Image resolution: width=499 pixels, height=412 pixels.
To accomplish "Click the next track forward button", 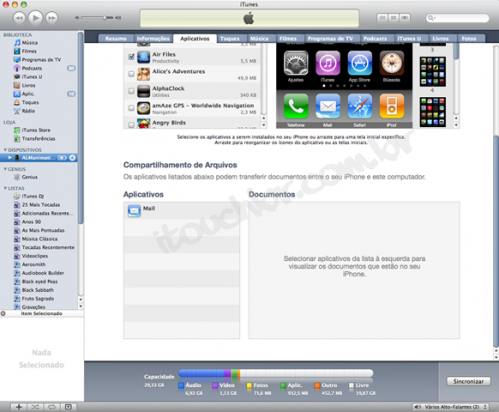I will 51,18.
